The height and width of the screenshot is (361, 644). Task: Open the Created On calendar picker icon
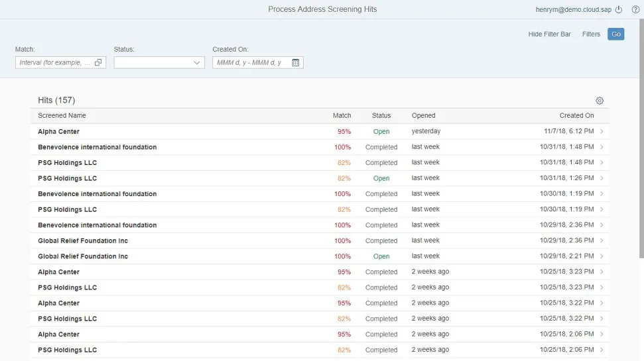coord(296,62)
